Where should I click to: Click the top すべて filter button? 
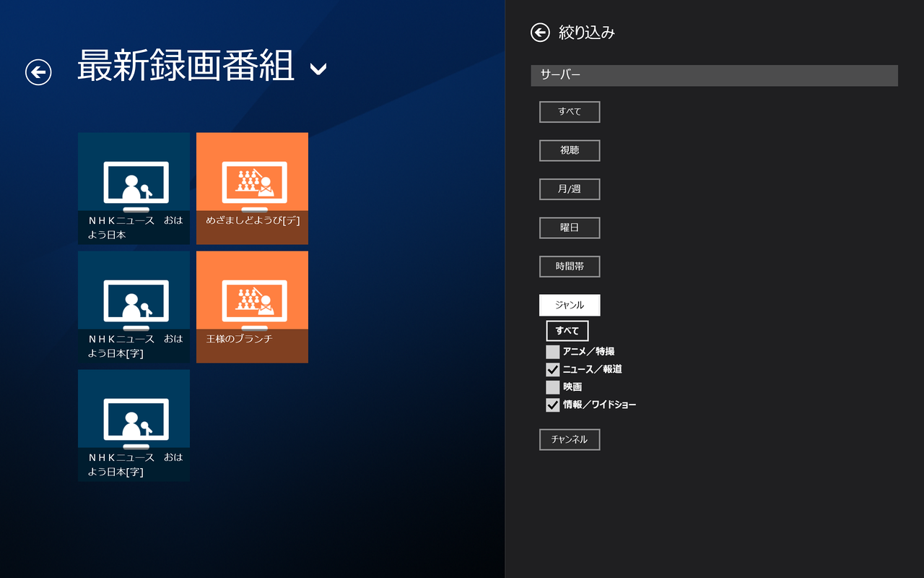(570, 112)
